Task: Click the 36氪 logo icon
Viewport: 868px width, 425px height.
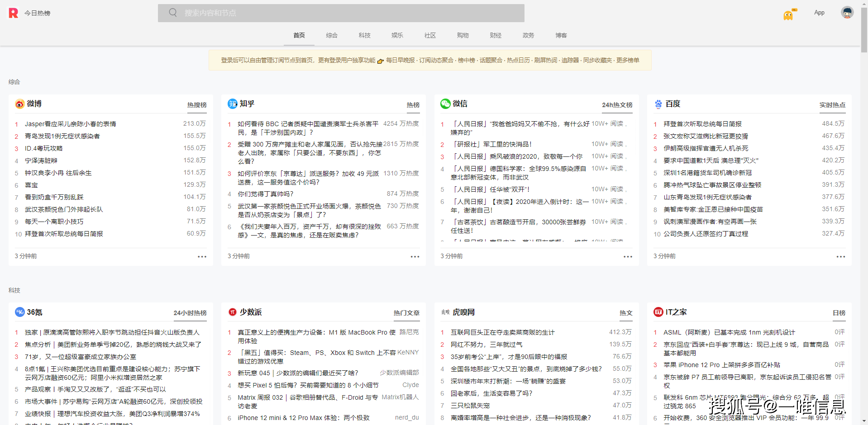Action: pyautogui.click(x=20, y=312)
